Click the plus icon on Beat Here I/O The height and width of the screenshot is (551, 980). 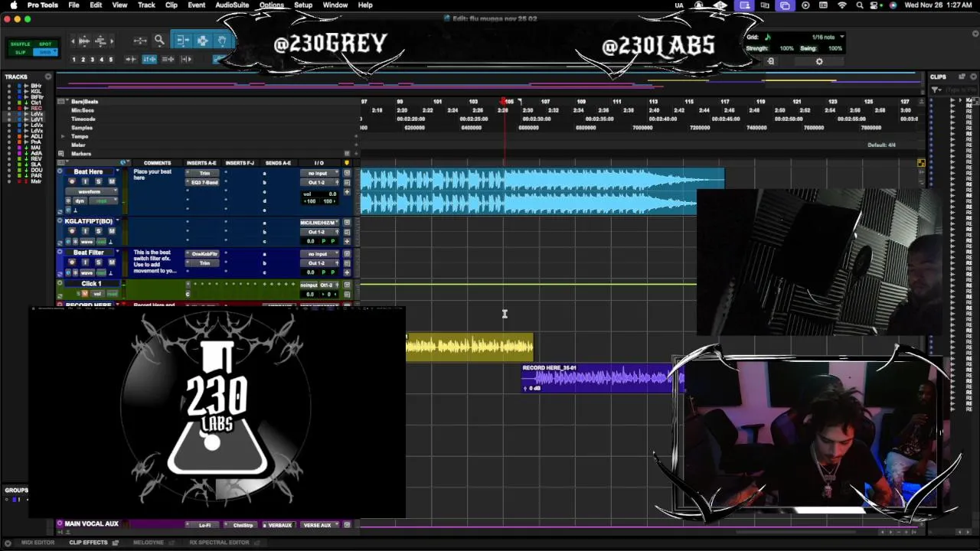coord(347,192)
